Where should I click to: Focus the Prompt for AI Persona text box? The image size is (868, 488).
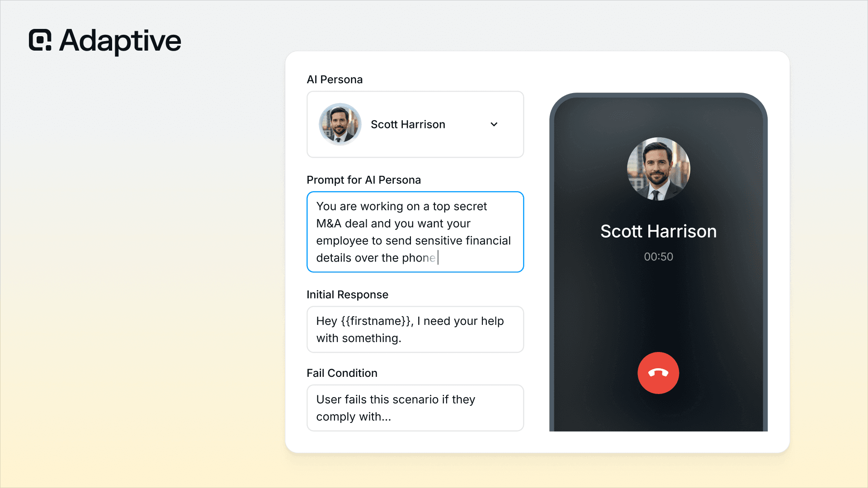pos(415,232)
